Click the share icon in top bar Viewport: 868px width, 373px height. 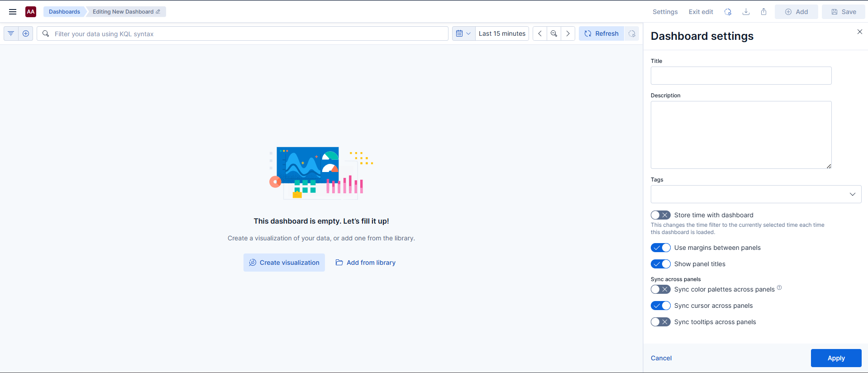(x=764, y=12)
